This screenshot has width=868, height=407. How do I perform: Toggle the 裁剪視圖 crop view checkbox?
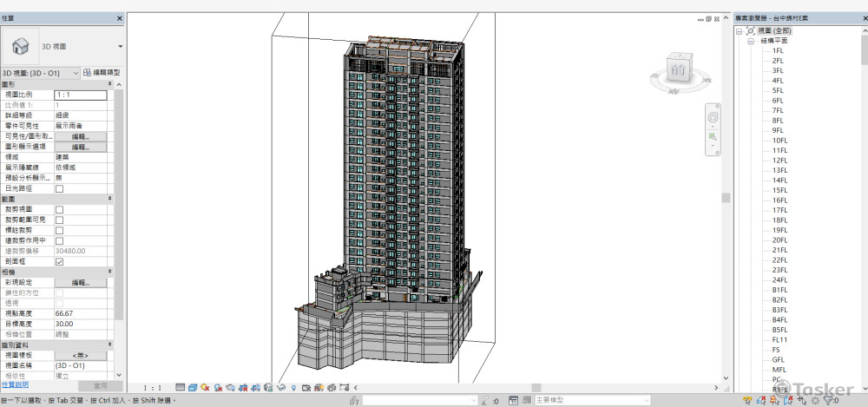click(x=59, y=209)
